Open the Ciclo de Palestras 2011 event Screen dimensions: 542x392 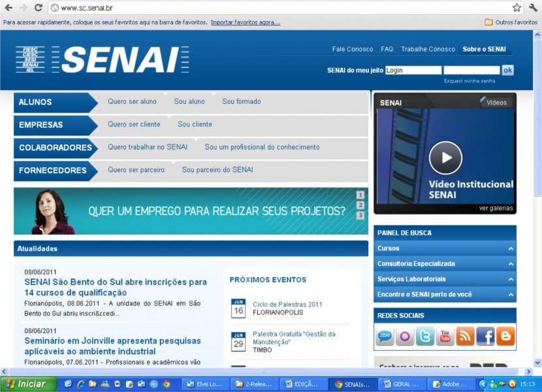tap(287, 304)
